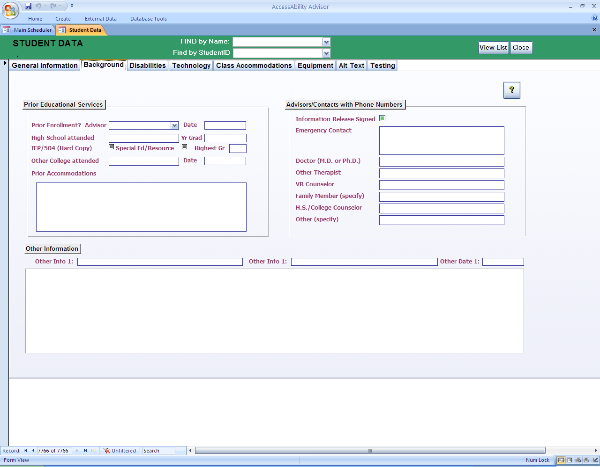Switch to Design View in the status bar
This screenshot has height=467, width=600.
[592, 460]
